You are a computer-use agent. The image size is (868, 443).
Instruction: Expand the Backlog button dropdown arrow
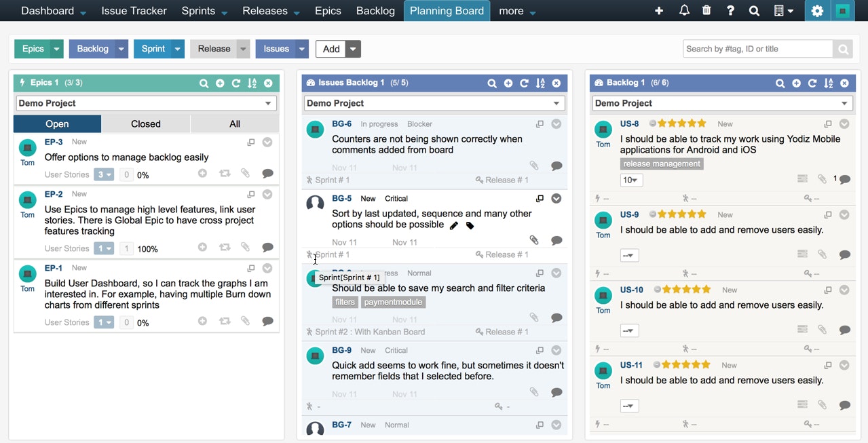click(x=121, y=49)
